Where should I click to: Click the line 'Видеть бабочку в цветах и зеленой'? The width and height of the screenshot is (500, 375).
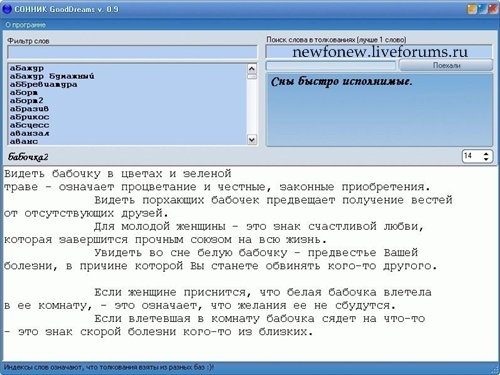[x=118, y=174]
